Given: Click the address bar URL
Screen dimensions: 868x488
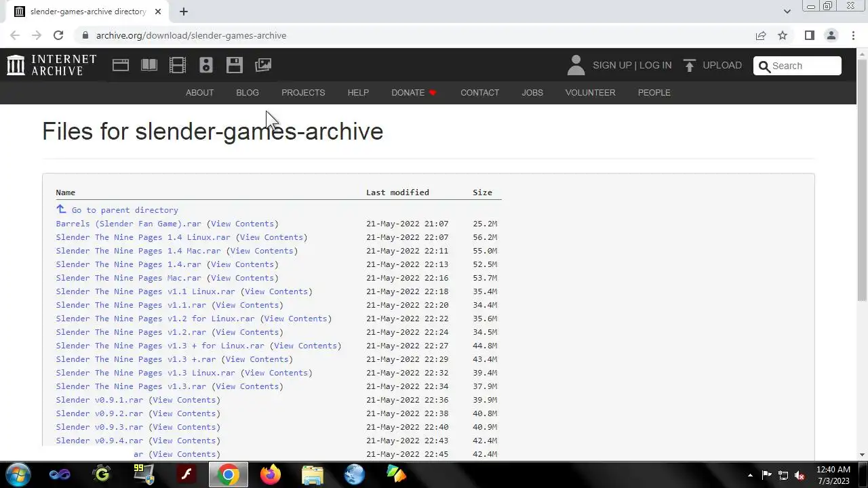Looking at the screenshot, I should 191,35.
